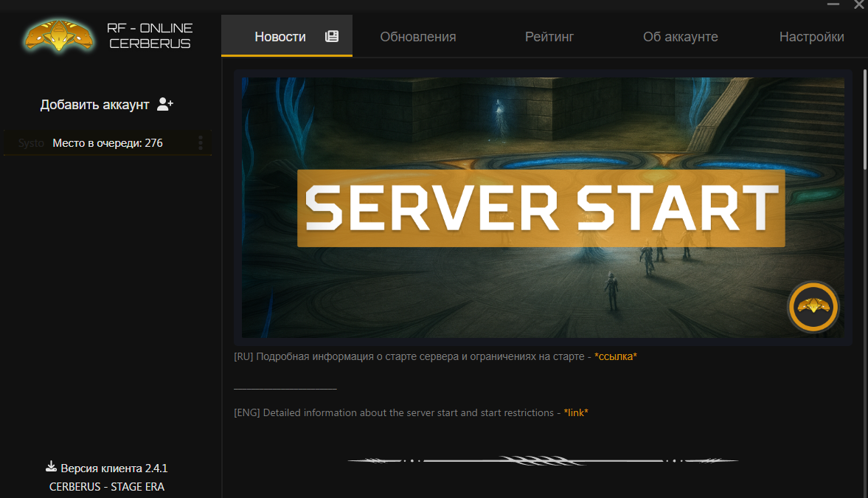Go to the Рейтинг tab

tap(549, 37)
